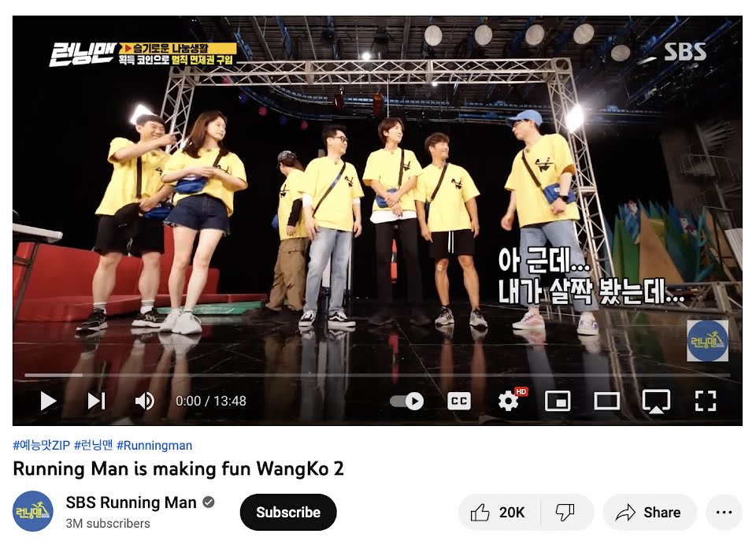Skip to the next video
This screenshot has width=756, height=541.
(x=96, y=401)
